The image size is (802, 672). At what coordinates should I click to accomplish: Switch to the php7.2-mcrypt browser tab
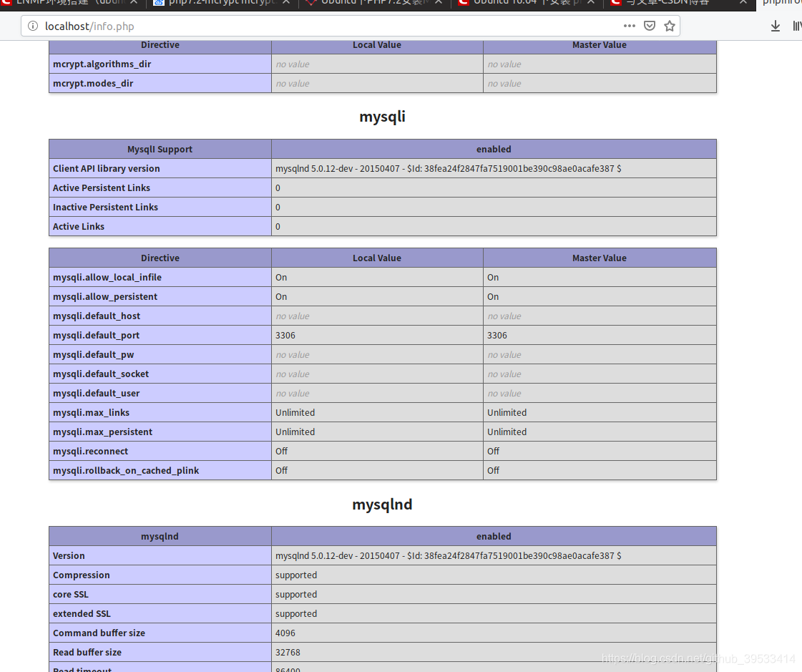tap(222, 3)
